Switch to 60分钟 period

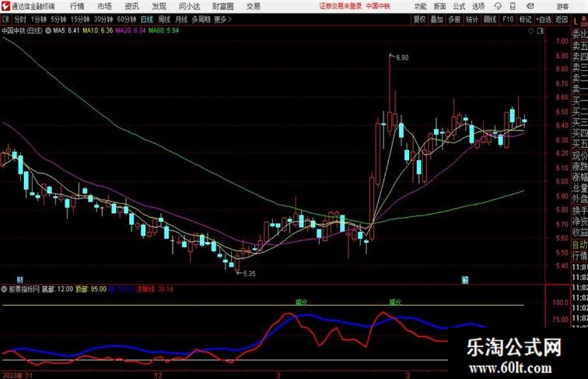tap(126, 19)
